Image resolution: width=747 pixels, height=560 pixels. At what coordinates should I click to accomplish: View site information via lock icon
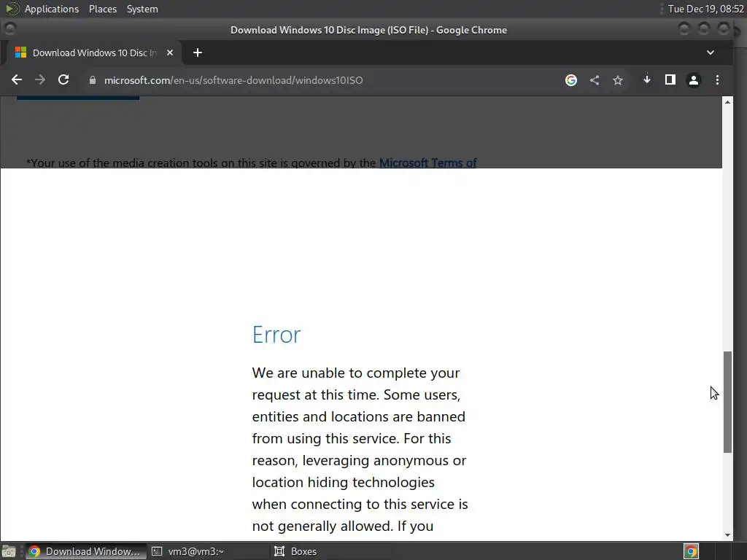93,80
